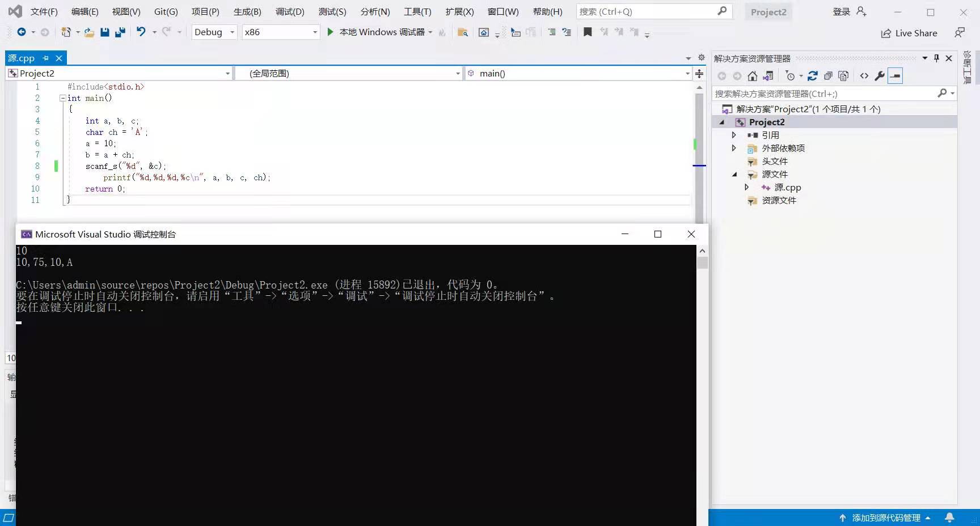Click the feedback icon beside Live Share
The width and height of the screenshot is (980, 526).
[959, 32]
